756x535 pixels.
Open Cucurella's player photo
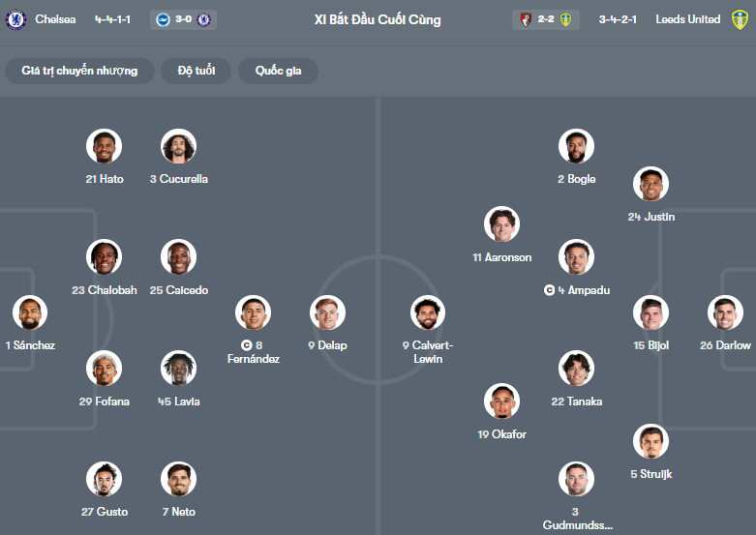(179, 147)
